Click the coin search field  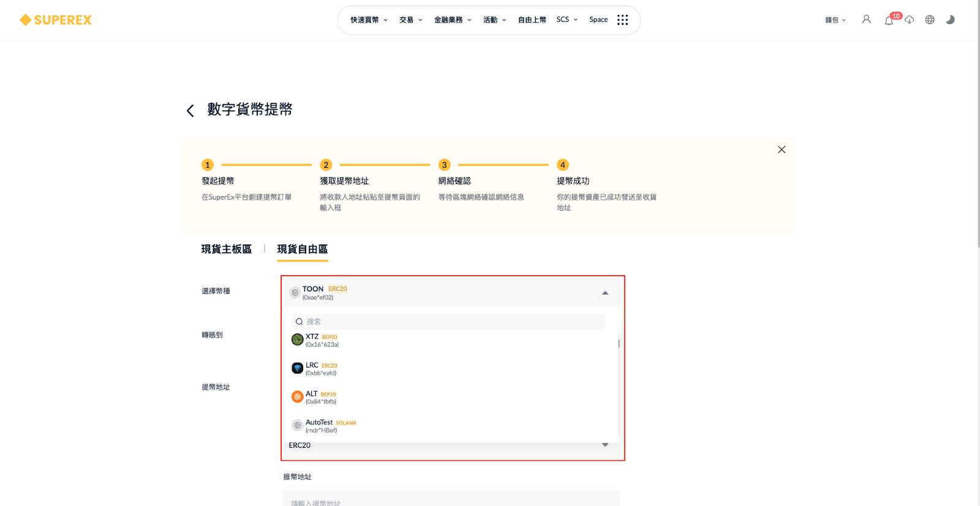point(448,322)
